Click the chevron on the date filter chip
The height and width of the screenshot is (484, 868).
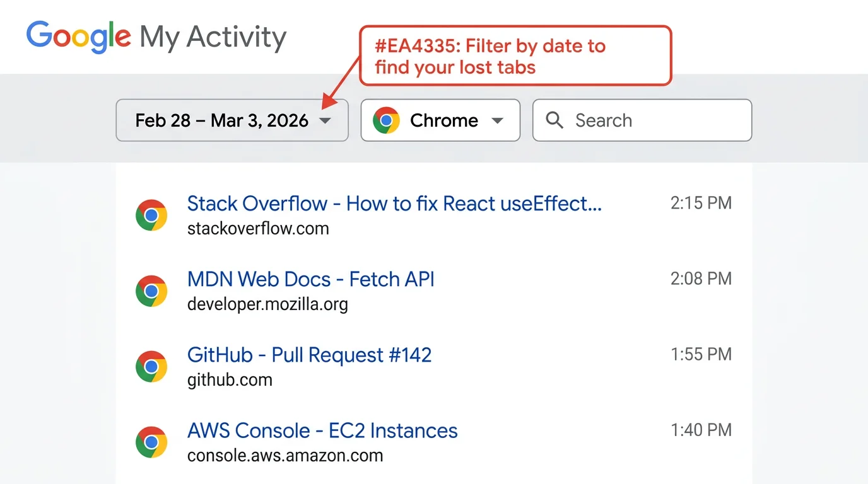[x=325, y=120]
